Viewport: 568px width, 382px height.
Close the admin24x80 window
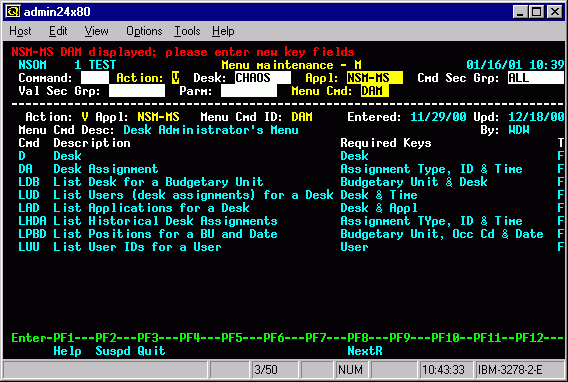coord(554,12)
